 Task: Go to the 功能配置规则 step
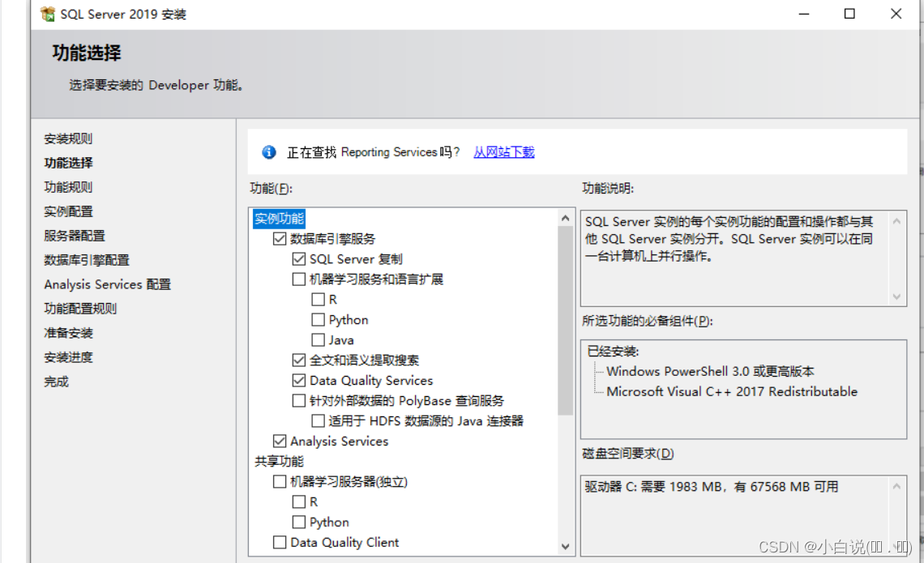(x=80, y=309)
